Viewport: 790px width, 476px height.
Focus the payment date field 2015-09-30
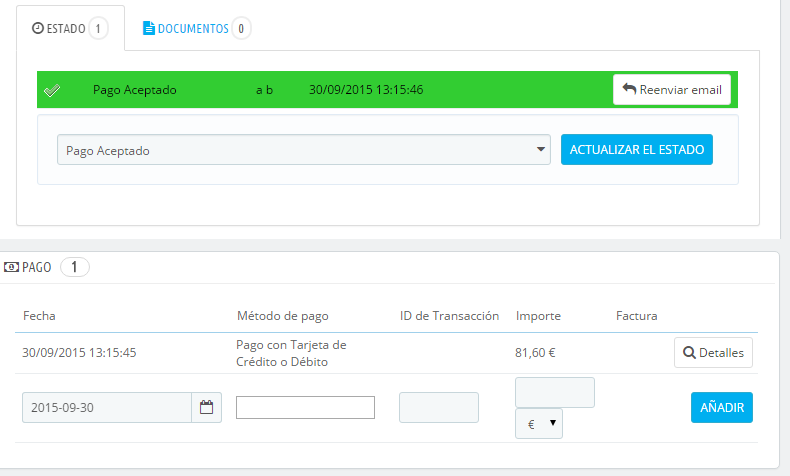pyautogui.click(x=107, y=407)
